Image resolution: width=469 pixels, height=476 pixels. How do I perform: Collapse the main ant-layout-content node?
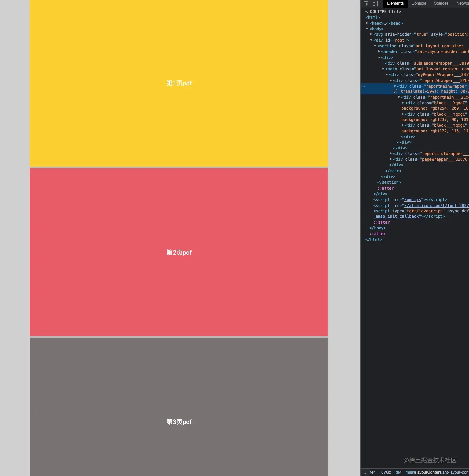[383, 69]
